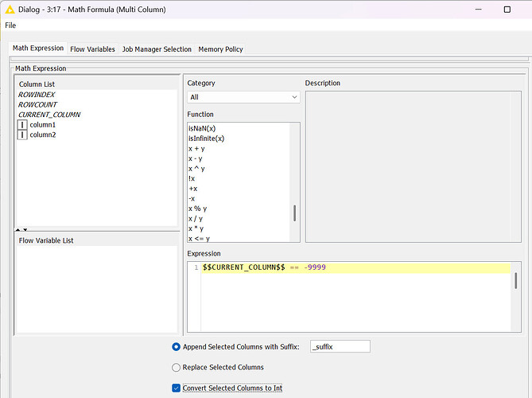
Task: Click the KNIME warning icon in title bar
Action: click(10, 9)
